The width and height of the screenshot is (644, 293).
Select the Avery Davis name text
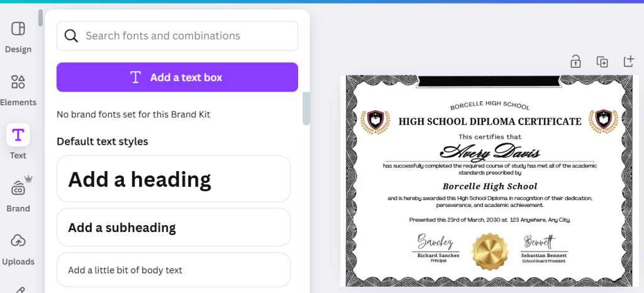point(489,152)
